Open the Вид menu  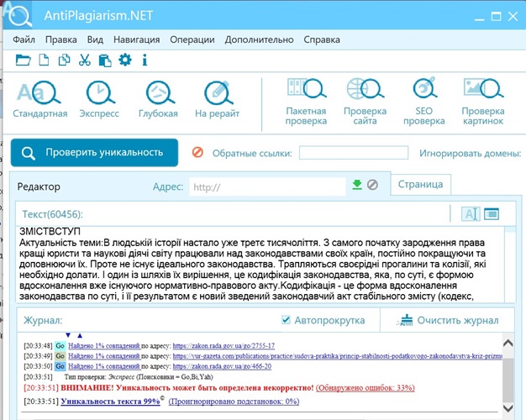[95, 39]
